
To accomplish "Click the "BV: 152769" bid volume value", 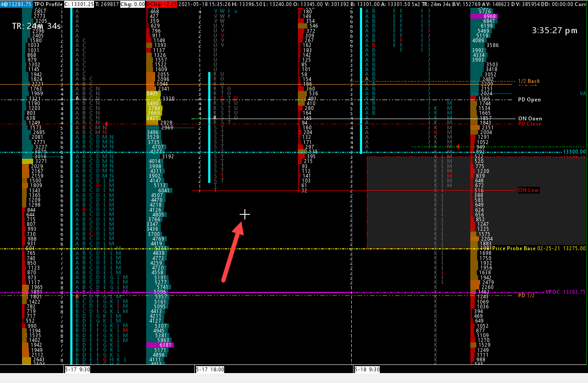I will 467,4.
